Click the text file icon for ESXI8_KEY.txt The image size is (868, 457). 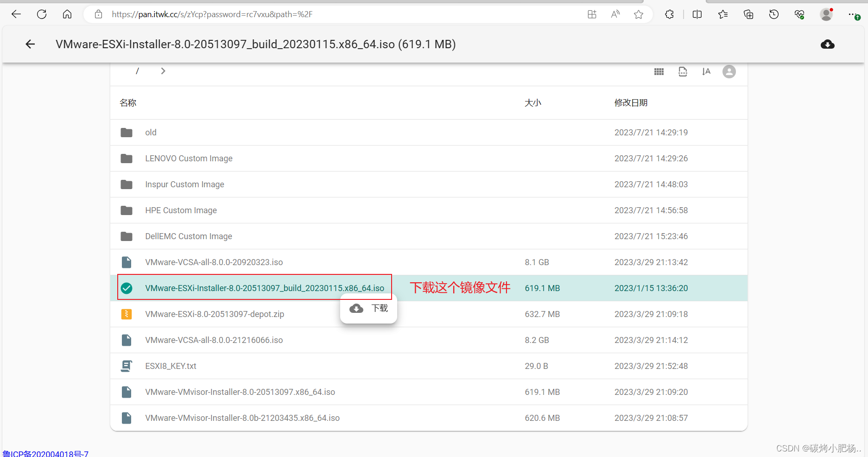pos(127,366)
